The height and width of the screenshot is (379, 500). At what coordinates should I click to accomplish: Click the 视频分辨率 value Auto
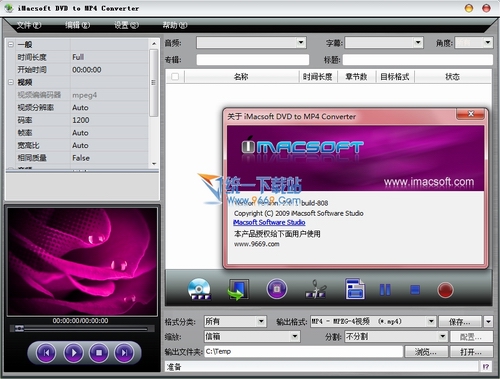point(80,107)
